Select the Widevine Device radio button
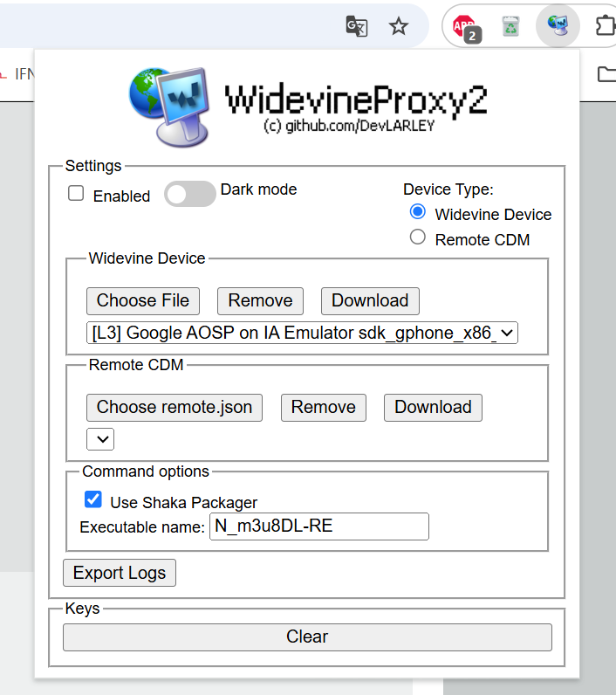 pos(418,212)
